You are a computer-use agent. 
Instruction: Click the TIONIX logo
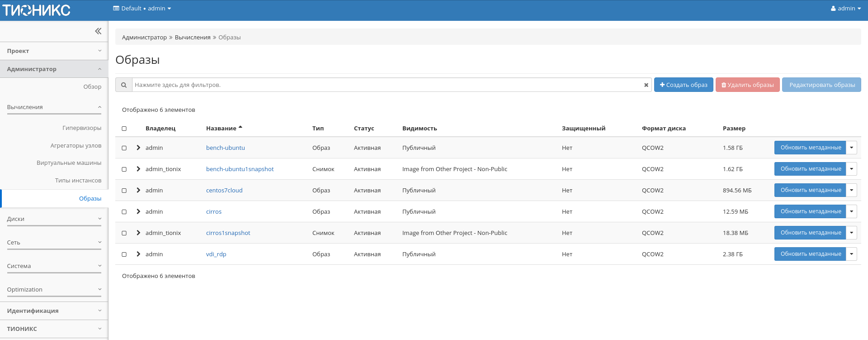(37, 10)
